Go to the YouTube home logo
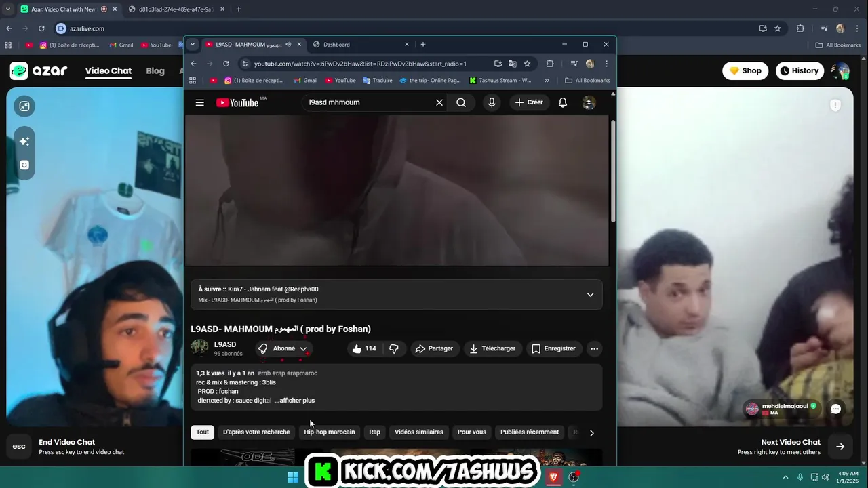The width and height of the screenshot is (868, 488). coord(237,102)
